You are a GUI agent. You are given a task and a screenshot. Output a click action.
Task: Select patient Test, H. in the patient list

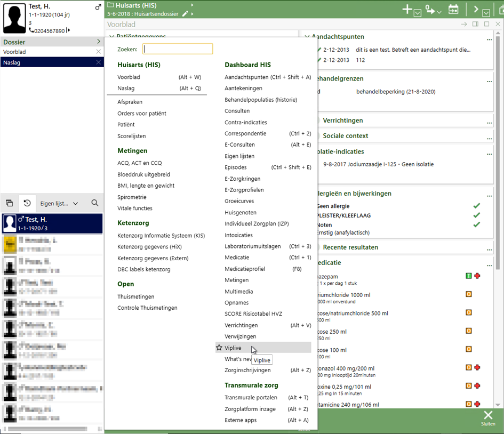52,223
